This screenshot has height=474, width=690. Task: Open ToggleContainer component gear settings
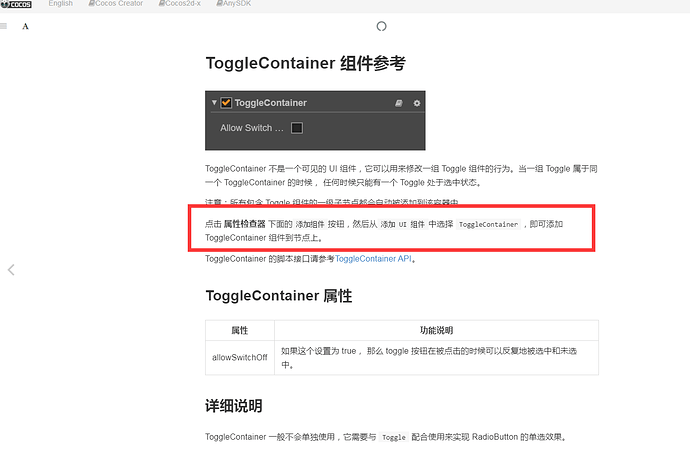tap(417, 103)
